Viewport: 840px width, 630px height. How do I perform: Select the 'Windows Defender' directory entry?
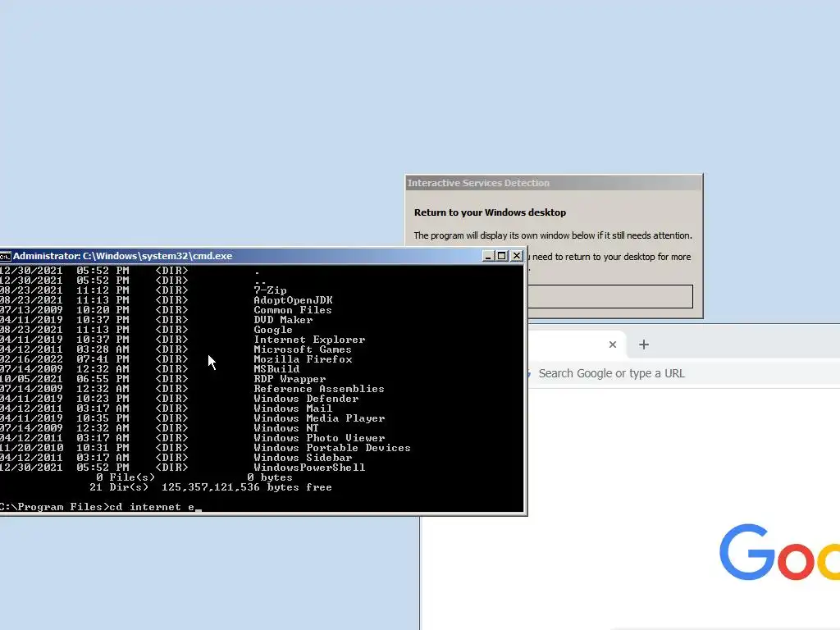point(306,399)
